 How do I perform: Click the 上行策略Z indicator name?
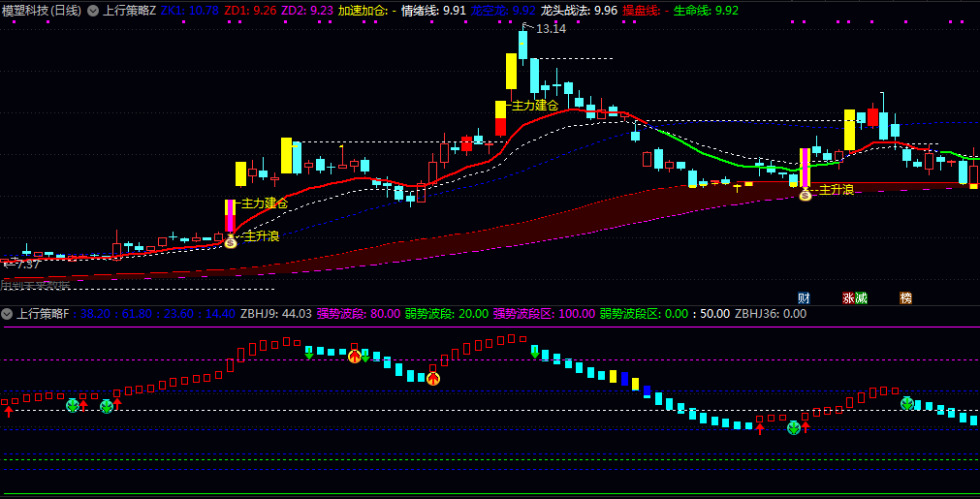(129, 11)
